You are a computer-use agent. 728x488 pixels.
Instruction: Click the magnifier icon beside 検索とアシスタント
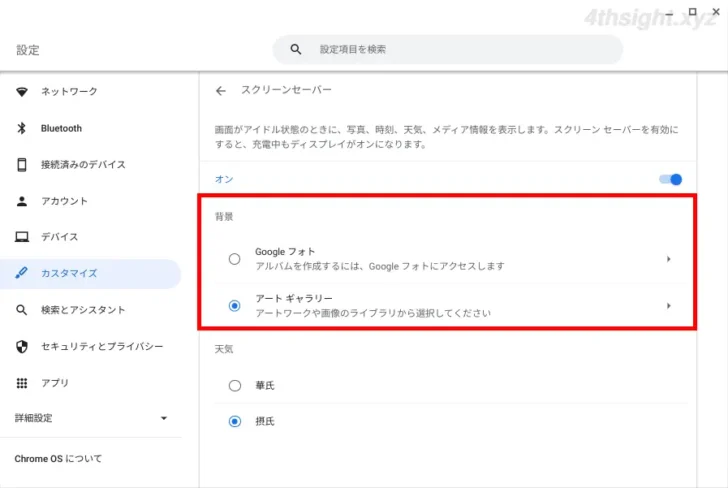tap(21, 310)
